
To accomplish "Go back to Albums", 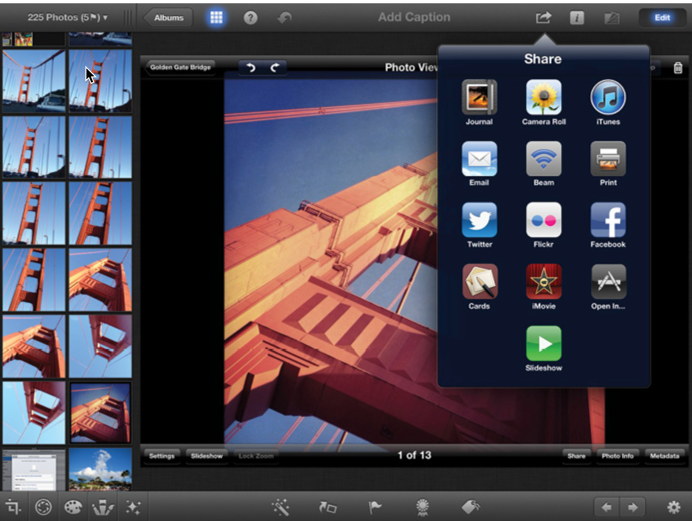I will coord(167,18).
